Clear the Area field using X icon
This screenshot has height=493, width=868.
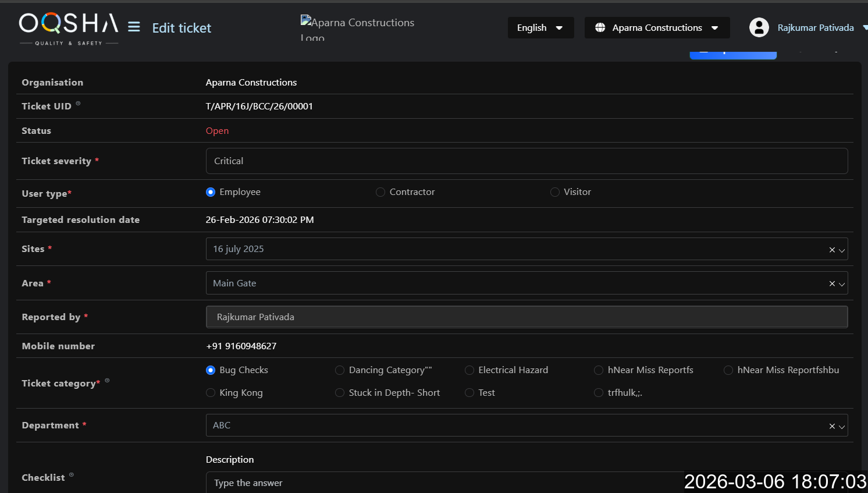tap(831, 284)
